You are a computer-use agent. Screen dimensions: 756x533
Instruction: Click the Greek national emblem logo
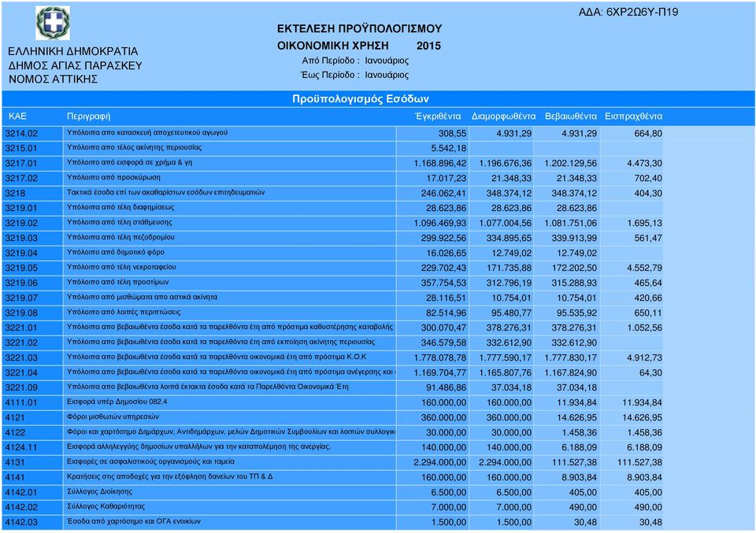(x=53, y=23)
